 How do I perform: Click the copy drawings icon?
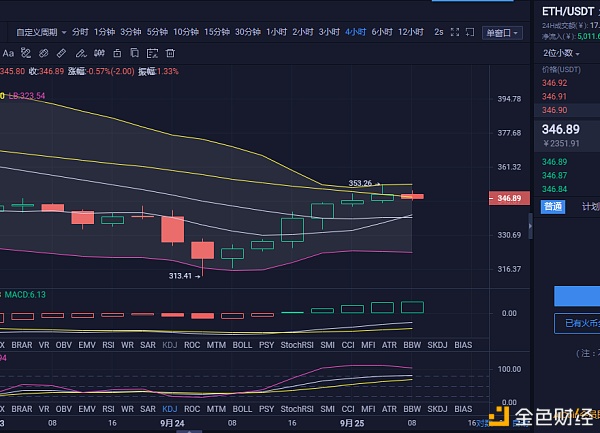click(134, 53)
